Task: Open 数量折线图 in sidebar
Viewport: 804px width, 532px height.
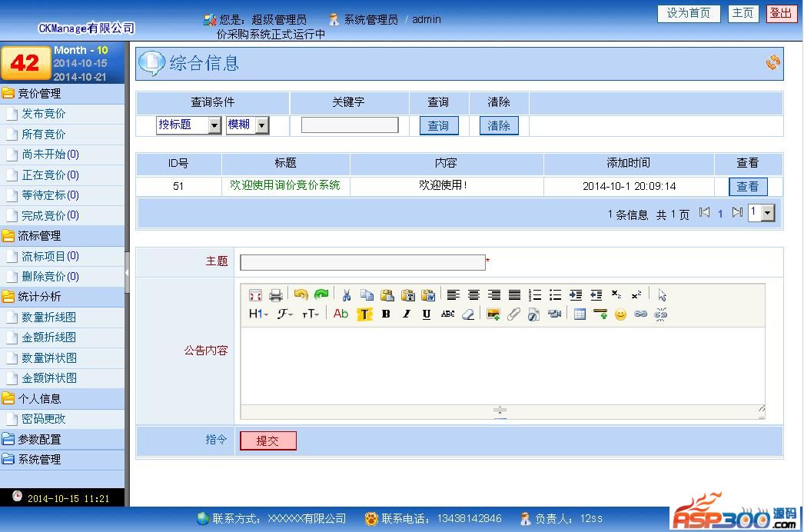Action: coord(48,318)
